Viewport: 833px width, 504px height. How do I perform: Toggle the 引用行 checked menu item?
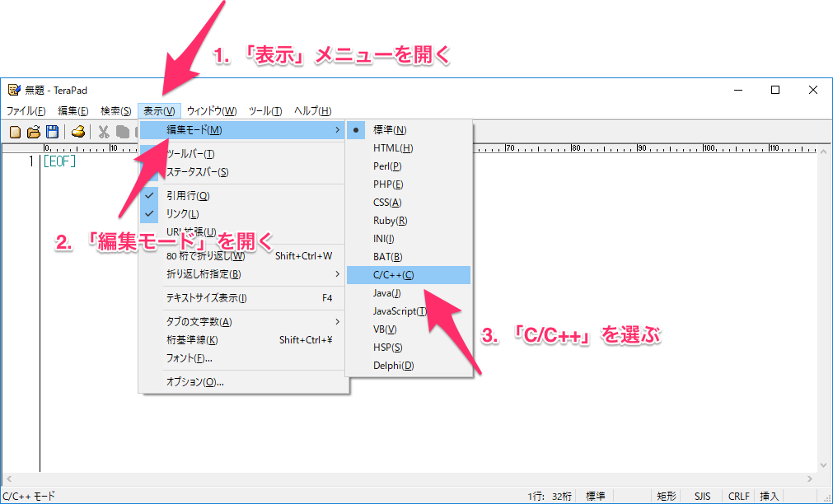pos(188,196)
